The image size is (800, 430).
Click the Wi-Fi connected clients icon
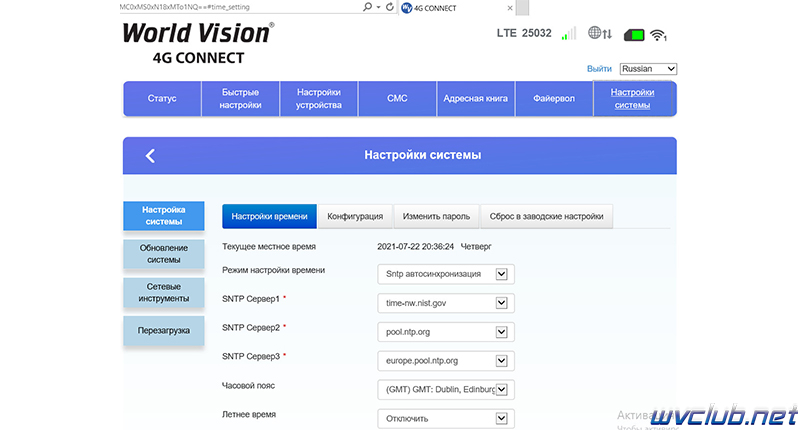coord(659,35)
